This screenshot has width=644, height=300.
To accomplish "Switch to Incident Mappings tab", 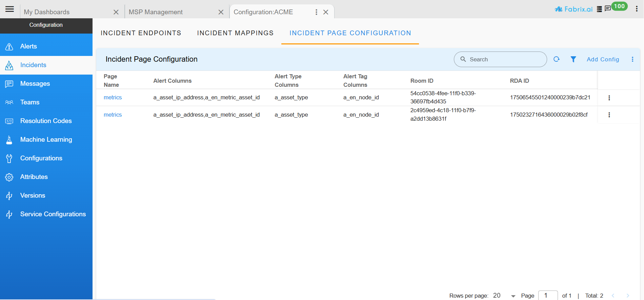I will click(x=235, y=33).
